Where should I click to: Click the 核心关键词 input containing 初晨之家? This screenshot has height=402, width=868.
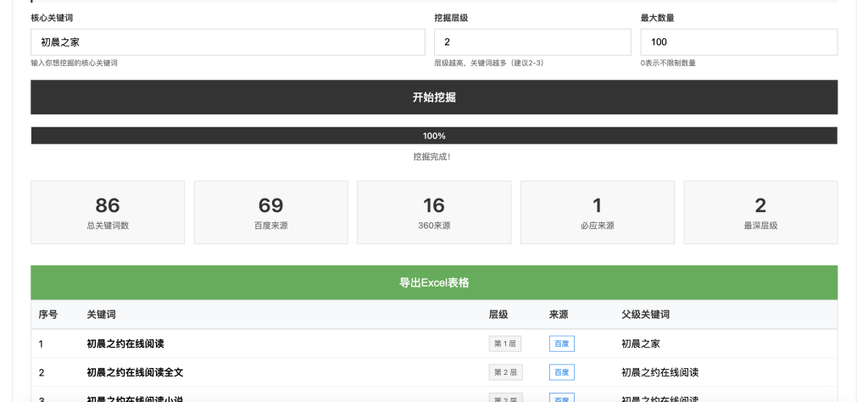[227, 42]
